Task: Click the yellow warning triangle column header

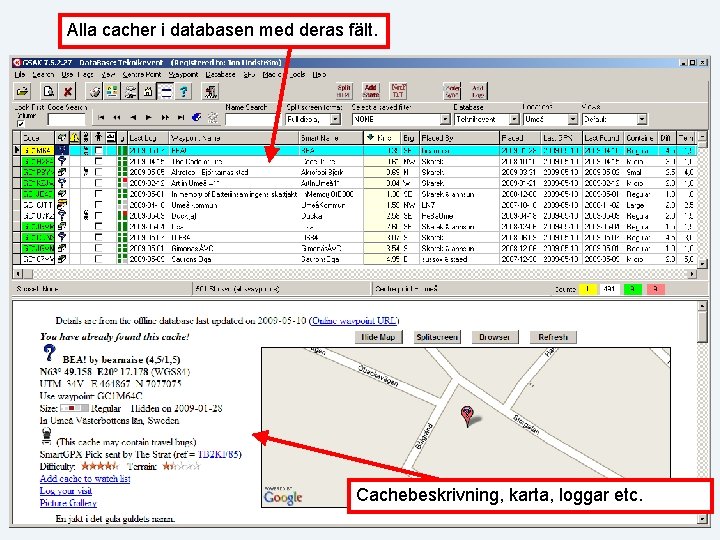Action: [74, 137]
